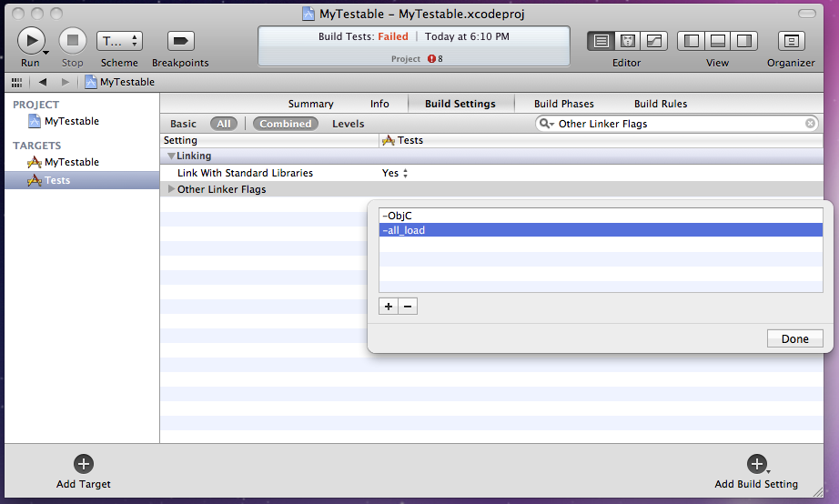Image resolution: width=839 pixels, height=504 pixels.
Task: Select the MyTestable target
Action: [64, 162]
